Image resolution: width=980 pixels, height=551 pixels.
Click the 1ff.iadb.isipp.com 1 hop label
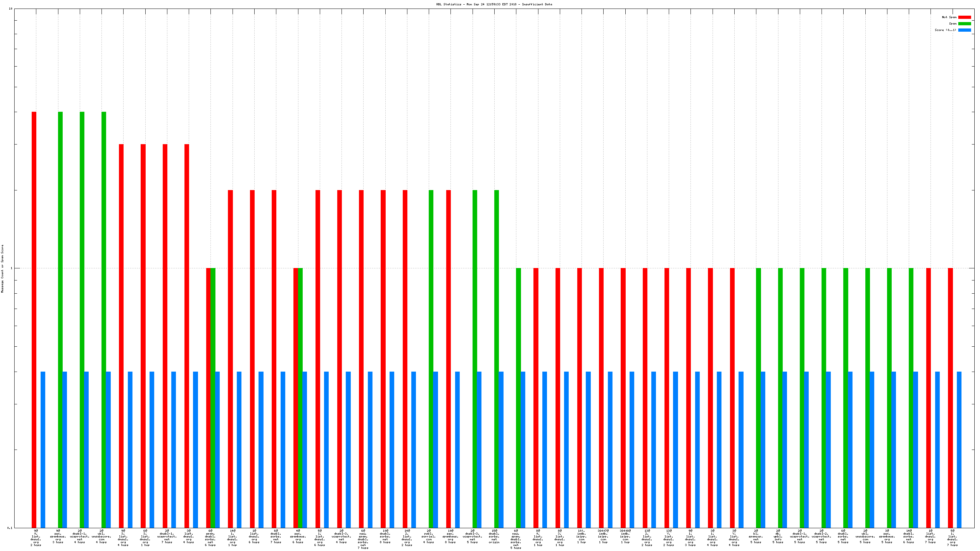click(581, 536)
